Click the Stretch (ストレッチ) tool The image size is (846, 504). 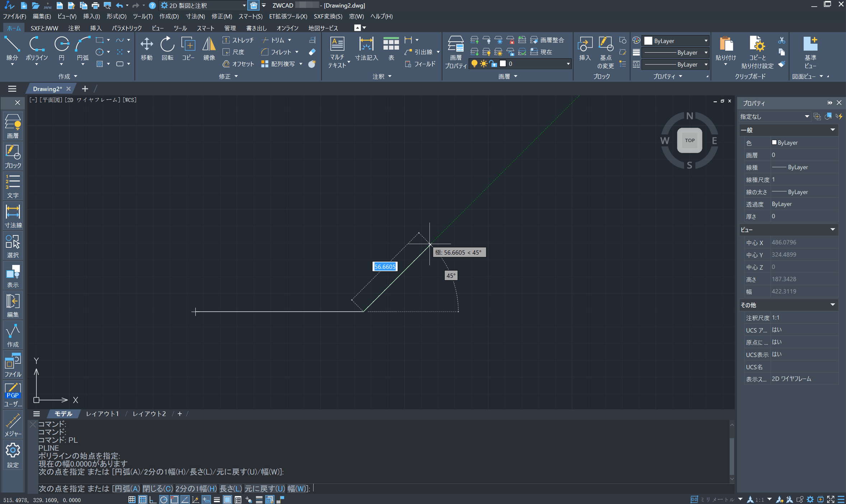[238, 40]
